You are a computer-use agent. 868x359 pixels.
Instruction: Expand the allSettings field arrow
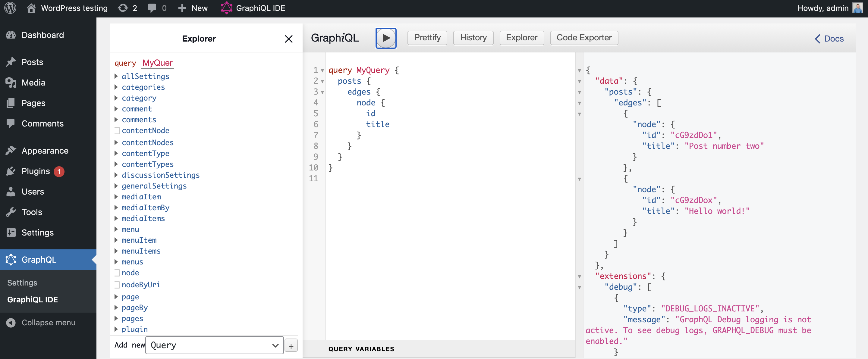click(116, 76)
